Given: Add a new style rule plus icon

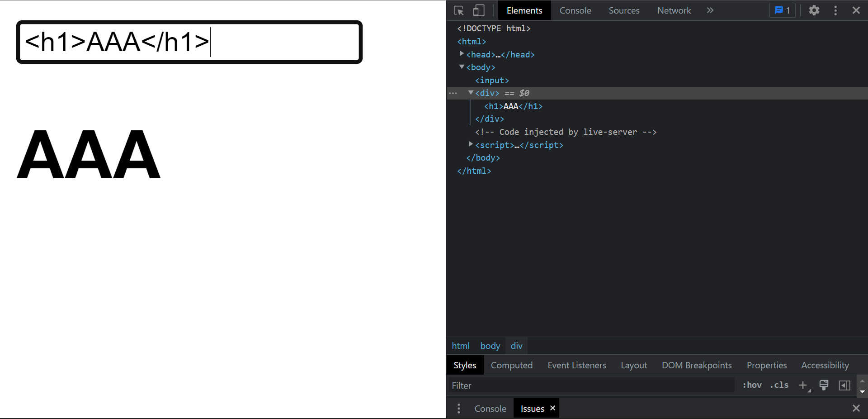Looking at the screenshot, I should click(803, 385).
